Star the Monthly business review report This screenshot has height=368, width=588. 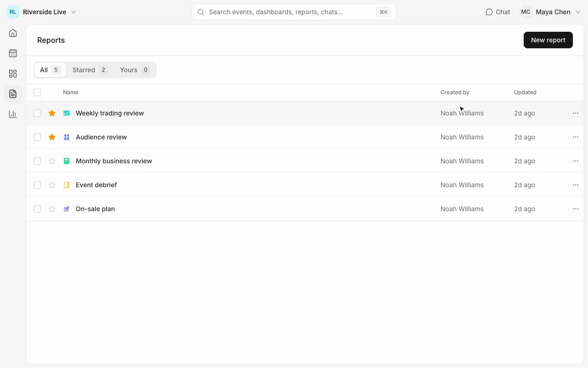tap(52, 161)
